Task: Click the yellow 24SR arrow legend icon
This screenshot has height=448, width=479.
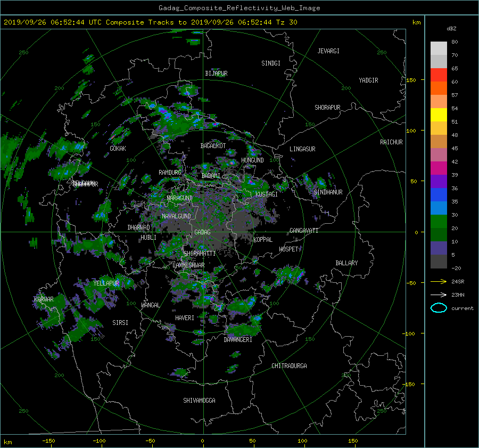Action: coord(439,282)
